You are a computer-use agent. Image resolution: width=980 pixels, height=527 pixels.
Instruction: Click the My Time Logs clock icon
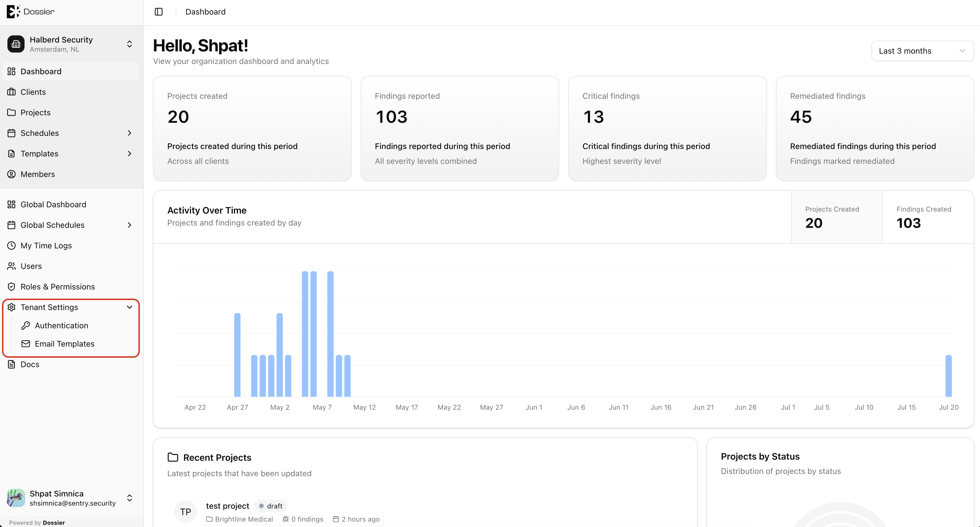(x=11, y=246)
